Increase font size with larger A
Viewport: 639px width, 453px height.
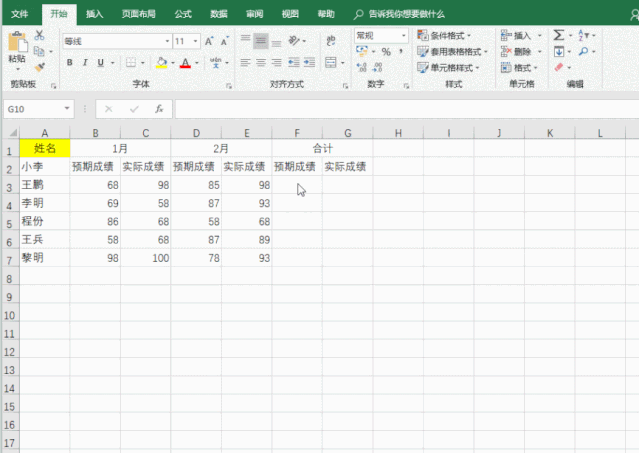click(x=209, y=41)
